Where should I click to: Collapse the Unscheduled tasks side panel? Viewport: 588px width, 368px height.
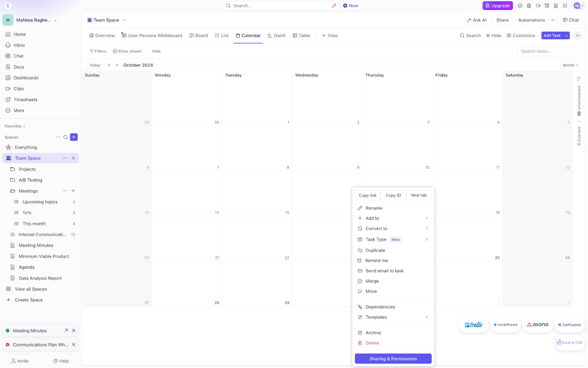578,78
